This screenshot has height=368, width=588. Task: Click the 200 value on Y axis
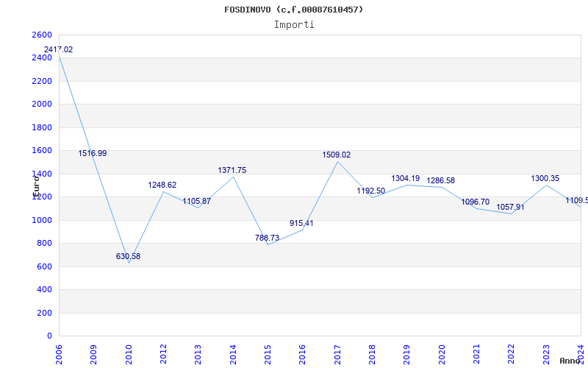click(x=44, y=313)
